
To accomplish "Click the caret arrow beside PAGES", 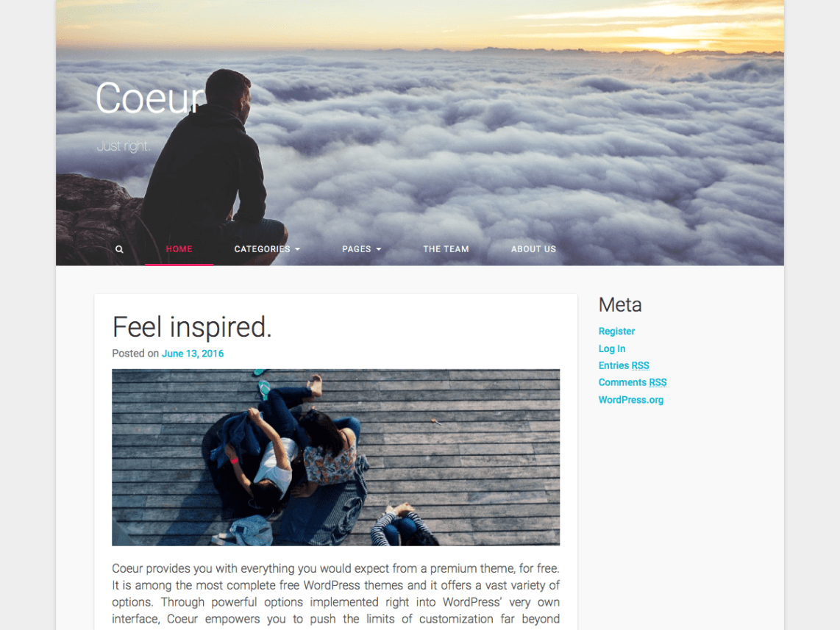I will 379,249.
